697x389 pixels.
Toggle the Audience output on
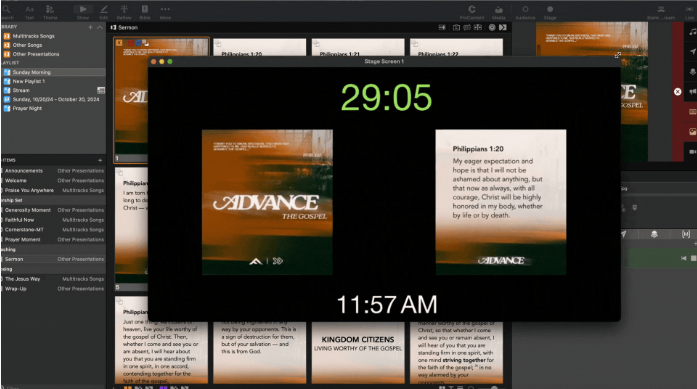click(x=525, y=12)
